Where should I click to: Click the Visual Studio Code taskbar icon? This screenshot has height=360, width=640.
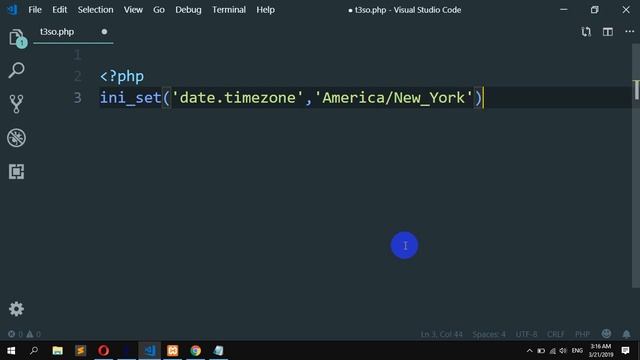tap(150, 351)
